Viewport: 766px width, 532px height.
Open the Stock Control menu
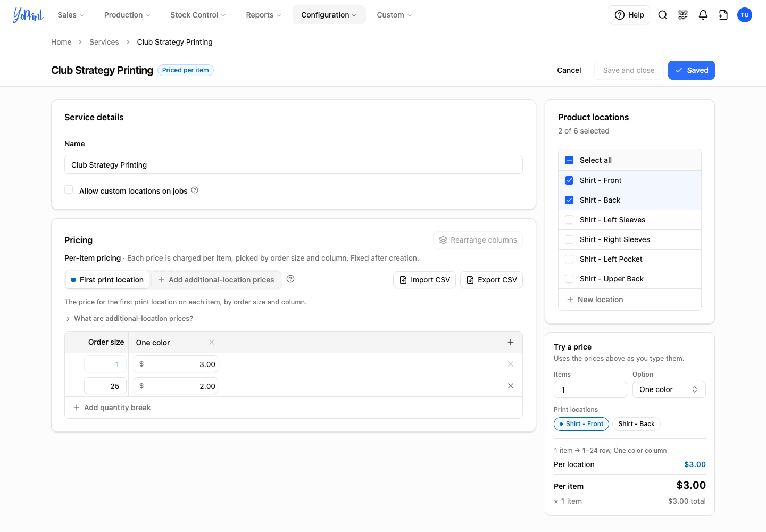pos(198,15)
